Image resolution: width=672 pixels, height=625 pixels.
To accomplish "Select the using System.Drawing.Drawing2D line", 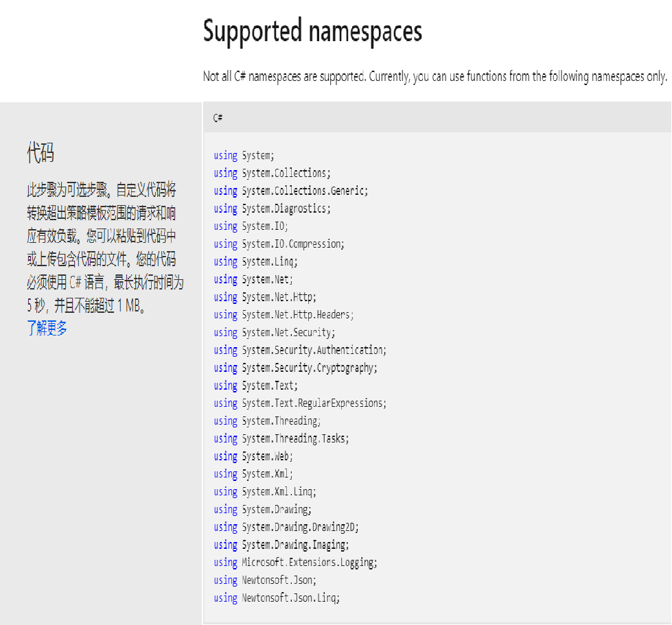I will coord(286,527).
